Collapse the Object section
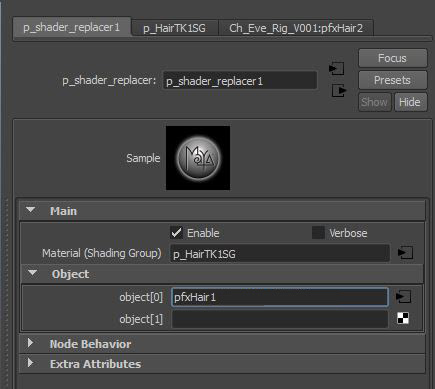The height and width of the screenshot is (389, 435). [33, 273]
